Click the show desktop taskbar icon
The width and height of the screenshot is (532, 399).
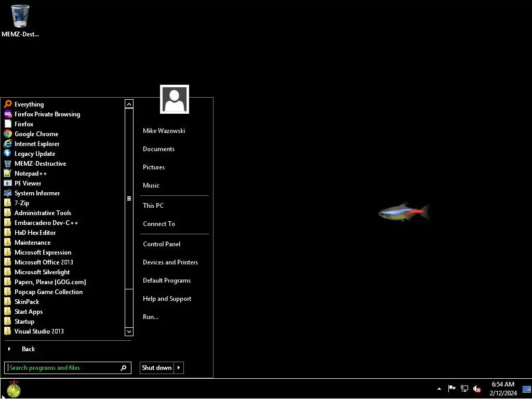point(527,389)
